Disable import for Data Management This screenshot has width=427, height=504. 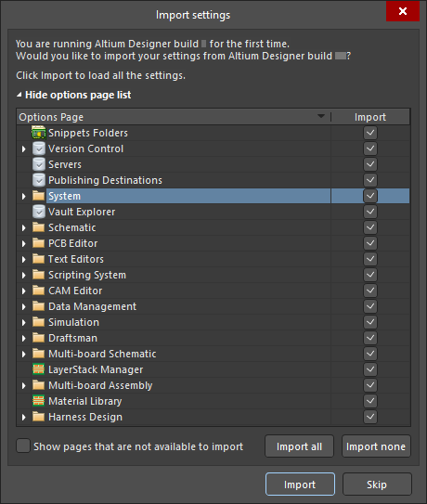click(x=370, y=306)
